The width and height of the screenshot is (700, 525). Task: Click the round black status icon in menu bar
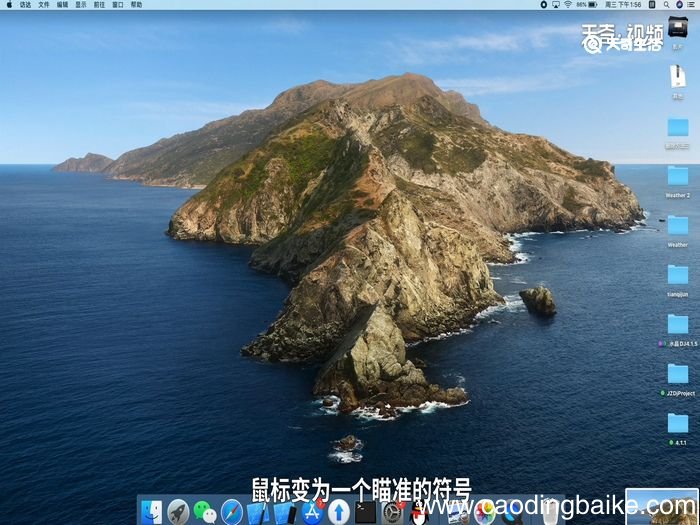point(544,4)
